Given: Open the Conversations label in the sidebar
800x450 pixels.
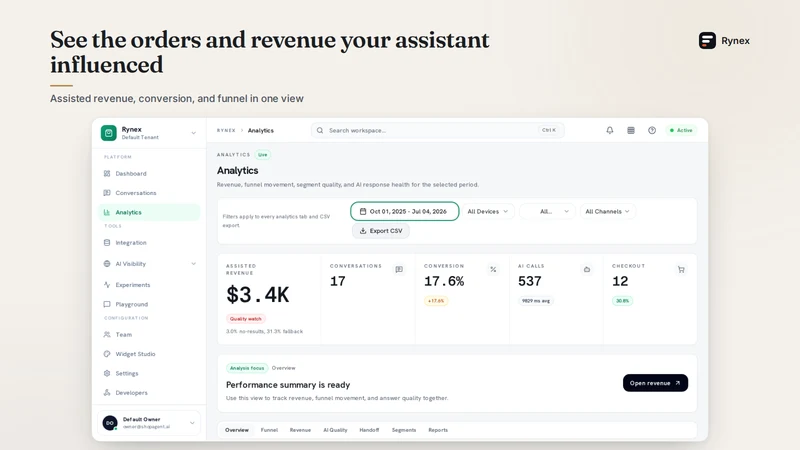Looking at the screenshot, I should pos(136,193).
